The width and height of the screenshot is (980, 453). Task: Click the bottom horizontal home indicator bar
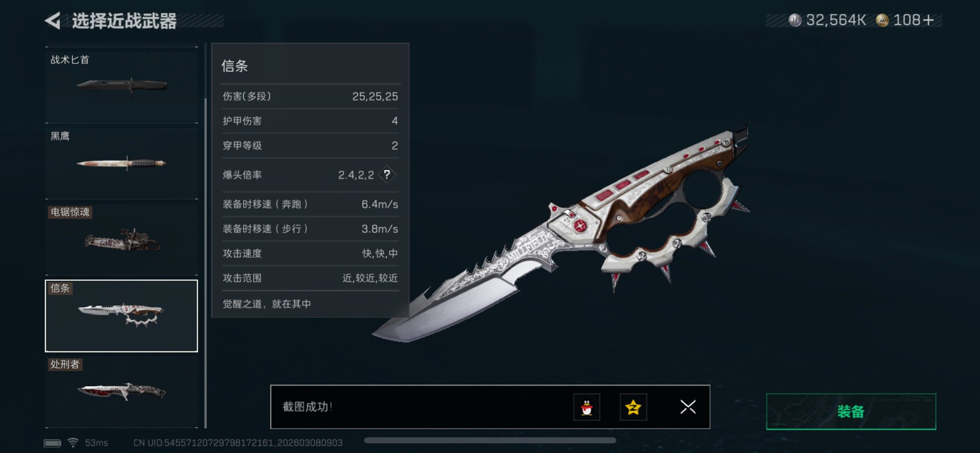[490, 440]
